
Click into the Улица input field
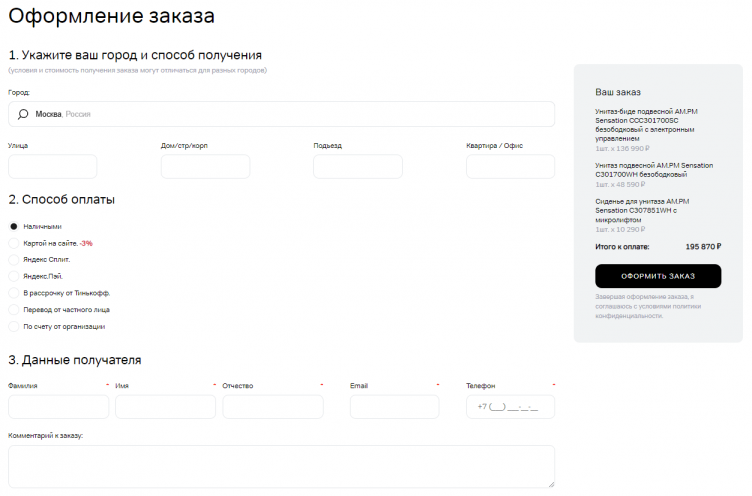pyautogui.click(x=53, y=166)
